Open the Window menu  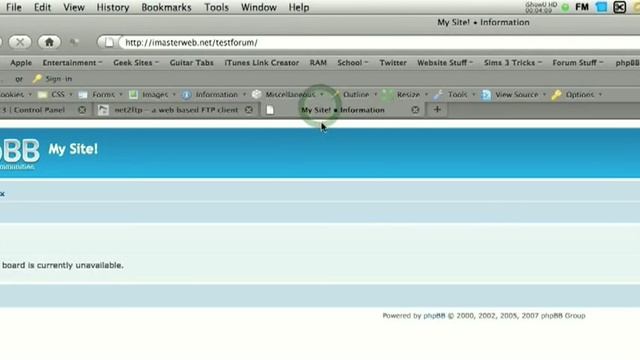pyautogui.click(x=258, y=7)
